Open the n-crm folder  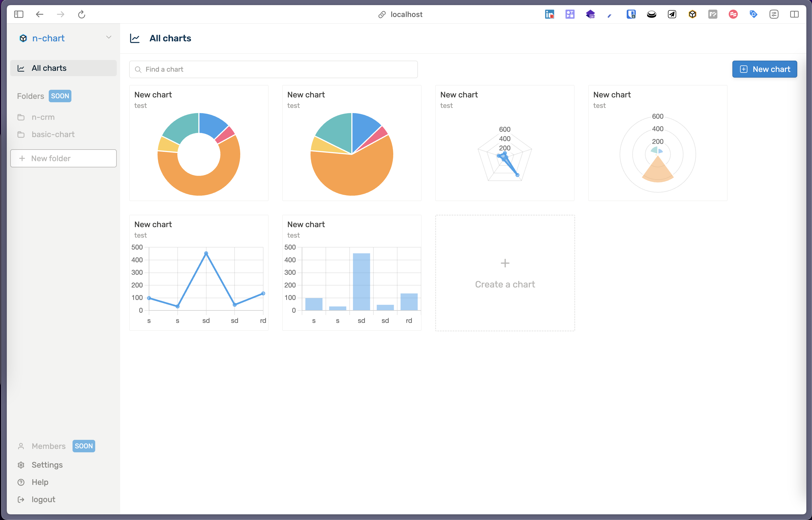click(43, 117)
